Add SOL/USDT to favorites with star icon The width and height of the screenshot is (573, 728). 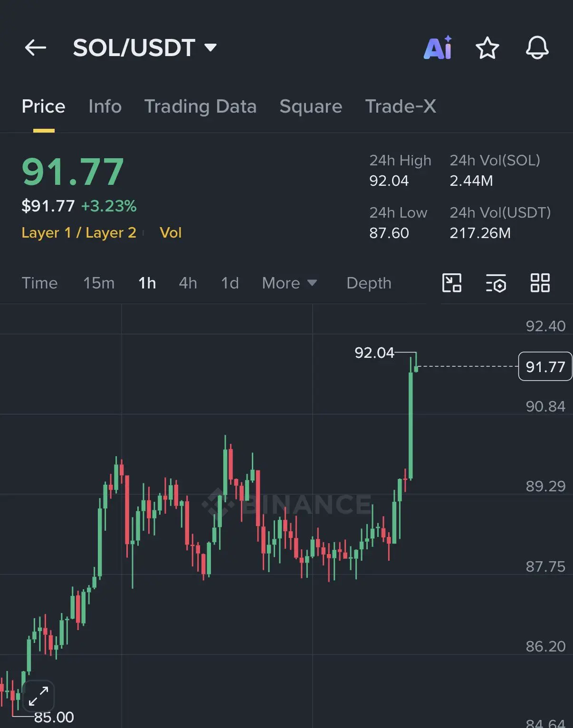487,48
